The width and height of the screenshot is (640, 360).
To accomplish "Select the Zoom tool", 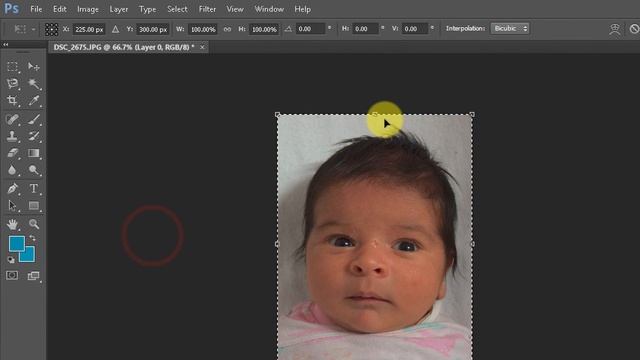I will (x=33, y=224).
